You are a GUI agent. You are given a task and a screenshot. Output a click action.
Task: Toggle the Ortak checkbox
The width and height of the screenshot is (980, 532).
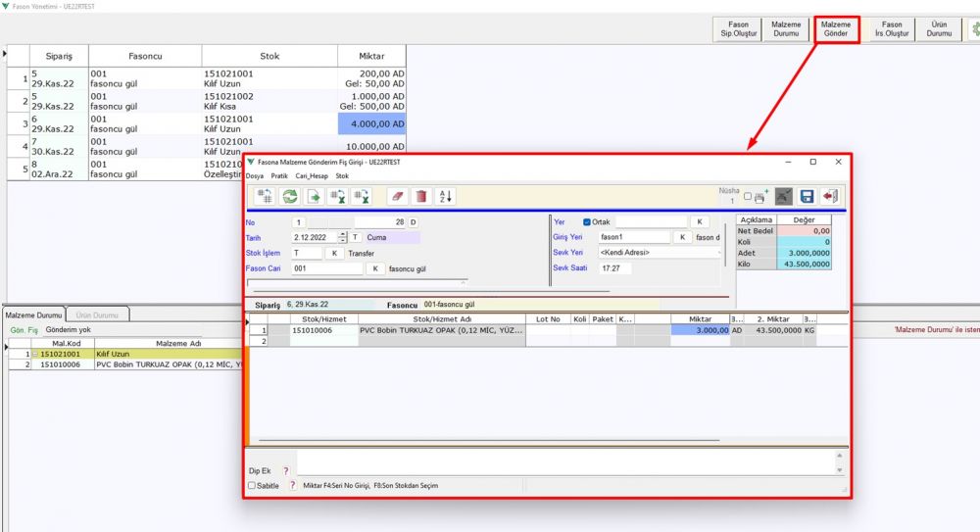pos(587,222)
